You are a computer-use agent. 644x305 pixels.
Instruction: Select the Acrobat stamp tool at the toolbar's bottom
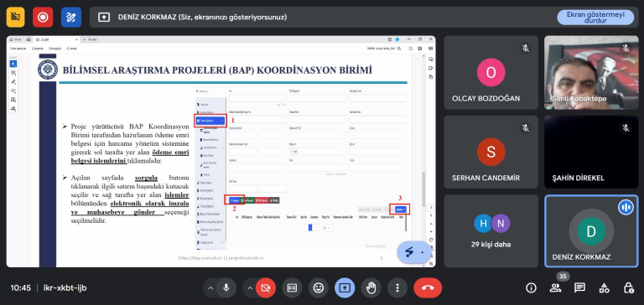[x=13, y=109]
